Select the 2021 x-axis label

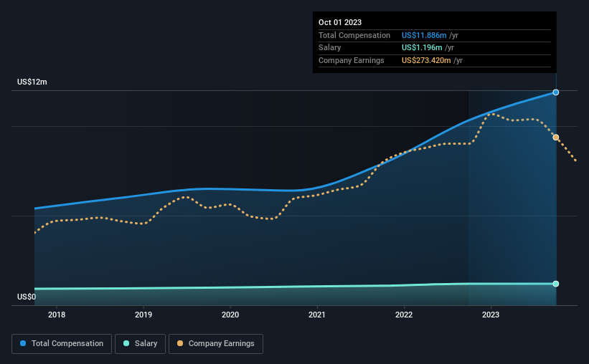pyautogui.click(x=317, y=315)
